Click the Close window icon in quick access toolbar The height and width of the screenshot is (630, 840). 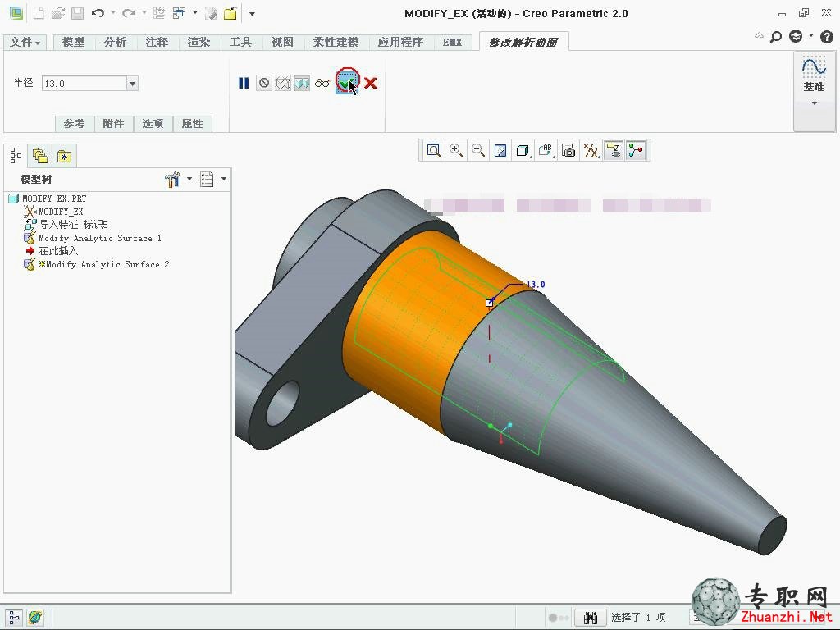[x=211, y=13]
